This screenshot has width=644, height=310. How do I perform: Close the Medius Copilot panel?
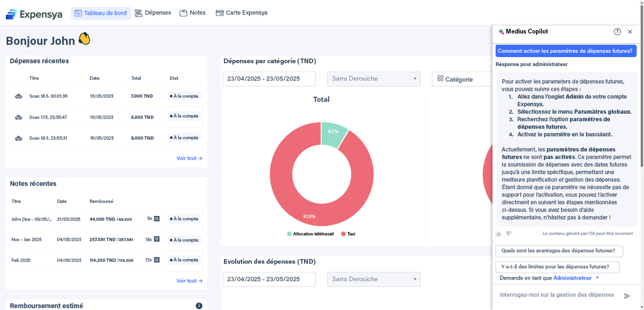tap(630, 32)
